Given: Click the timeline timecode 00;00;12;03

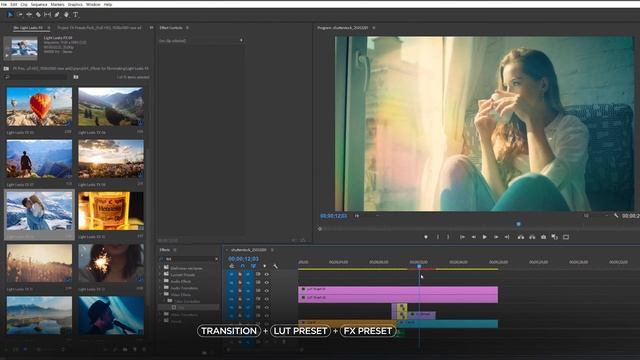Looking at the screenshot, I should (x=243, y=259).
